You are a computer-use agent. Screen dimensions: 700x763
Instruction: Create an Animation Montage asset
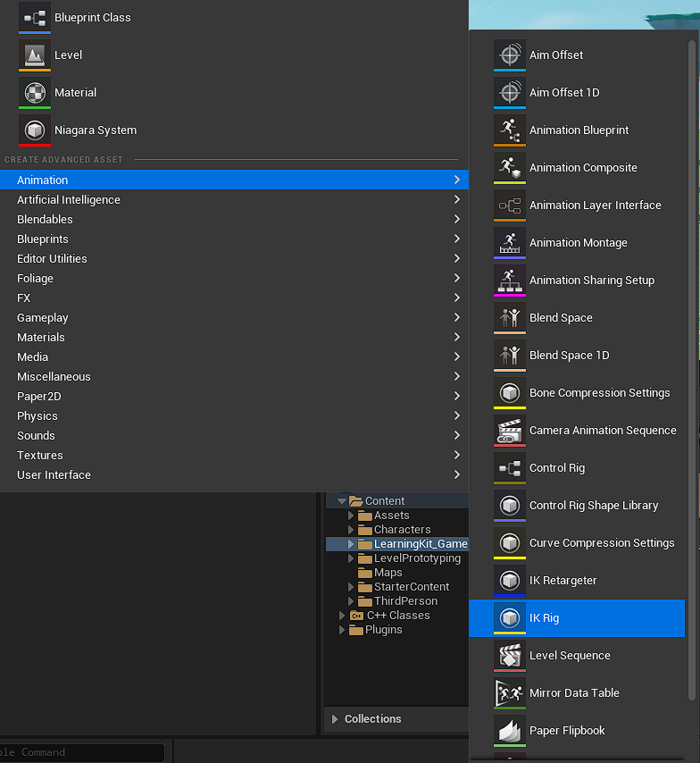577,242
